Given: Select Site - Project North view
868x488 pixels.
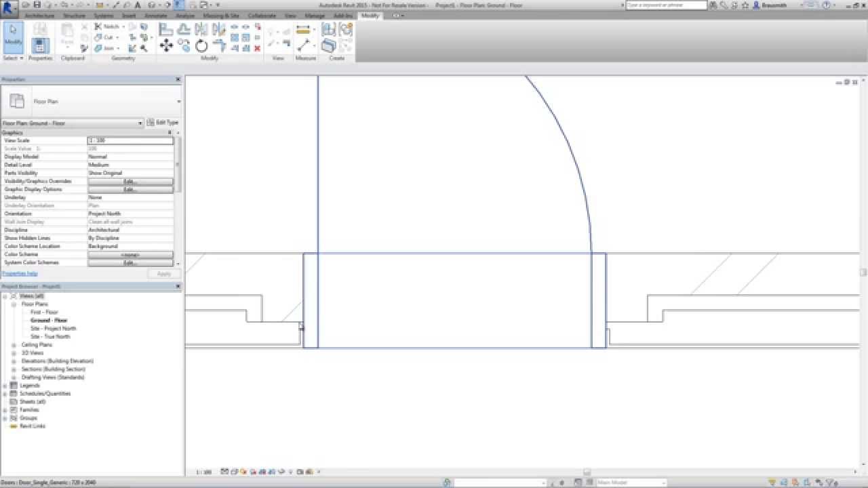Looking at the screenshot, I should tap(53, 329).
